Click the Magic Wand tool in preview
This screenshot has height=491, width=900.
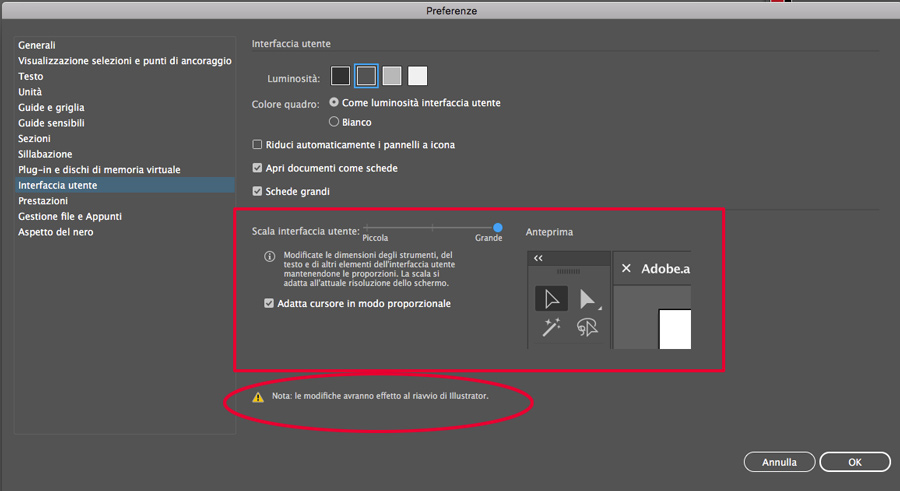pyautogui.click(x=551, y=327)
